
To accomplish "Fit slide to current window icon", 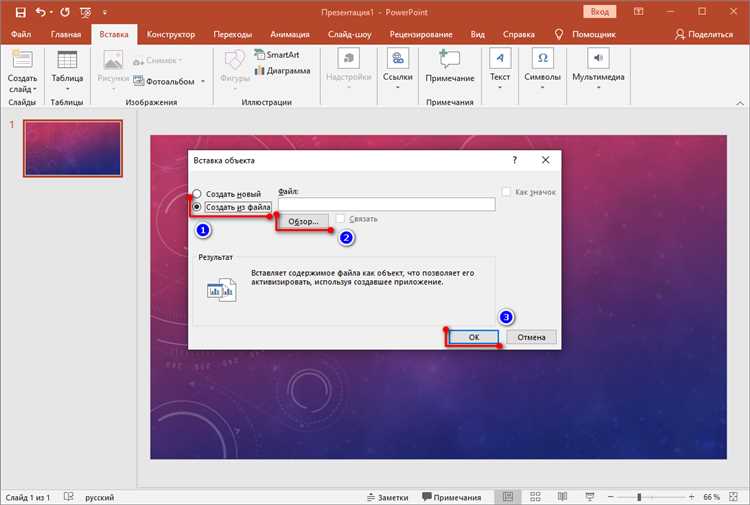I will pyautogui.click(x=734, y=497).
